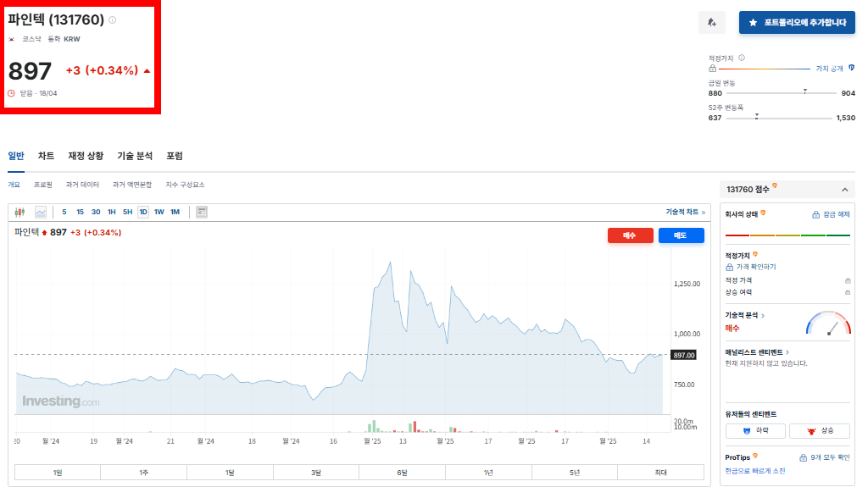Vote 상승 in user sentiment
Image resolution: width=868 pixels, height=487 pixels.
click(x=820, y=430)
